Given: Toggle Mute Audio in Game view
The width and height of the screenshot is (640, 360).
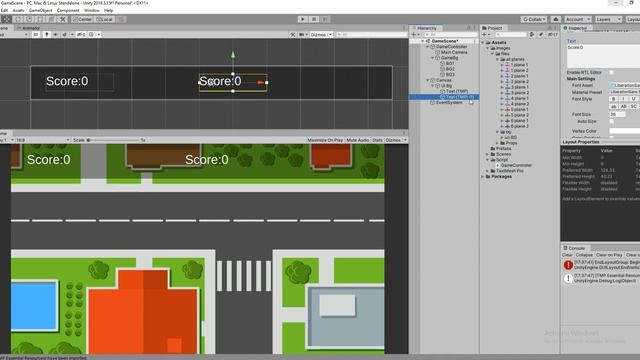Looking at the screenshot, I should [358, 140].
